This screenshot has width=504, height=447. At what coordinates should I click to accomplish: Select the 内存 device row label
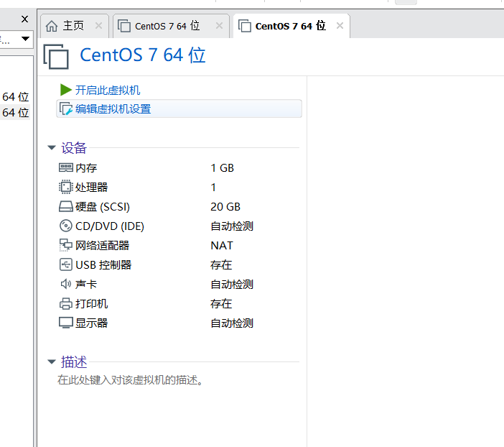(x=86, y=168)
